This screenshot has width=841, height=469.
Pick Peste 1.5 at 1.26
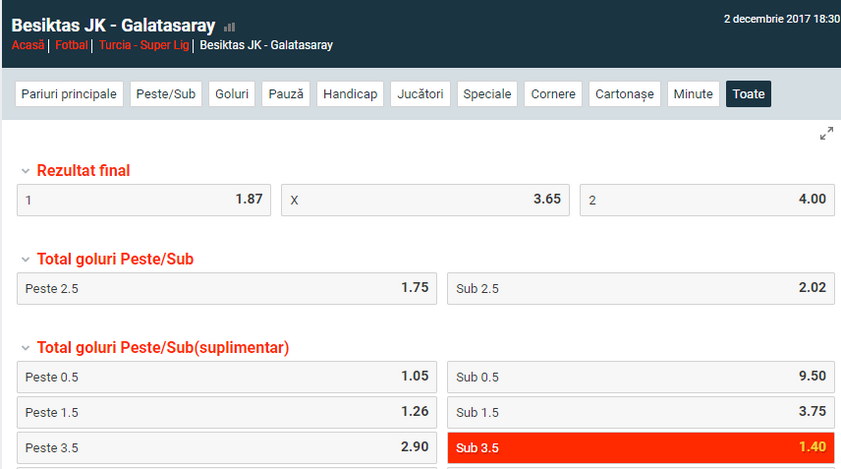[x=227, y=413]
